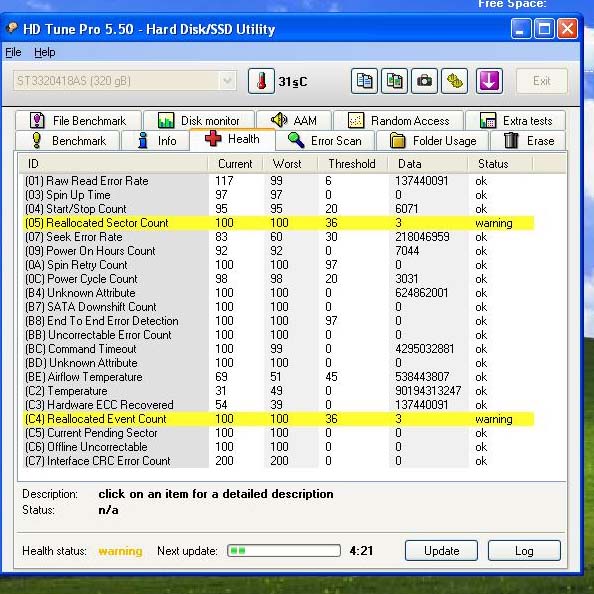This screenshot has height=594, width=594.
Task: Click the Next update progress bar
Action: coord(284,550)
